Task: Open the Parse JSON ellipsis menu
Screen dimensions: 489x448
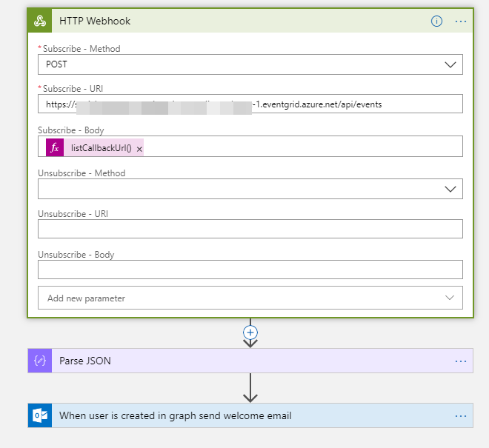Action: tap(461, 361)
